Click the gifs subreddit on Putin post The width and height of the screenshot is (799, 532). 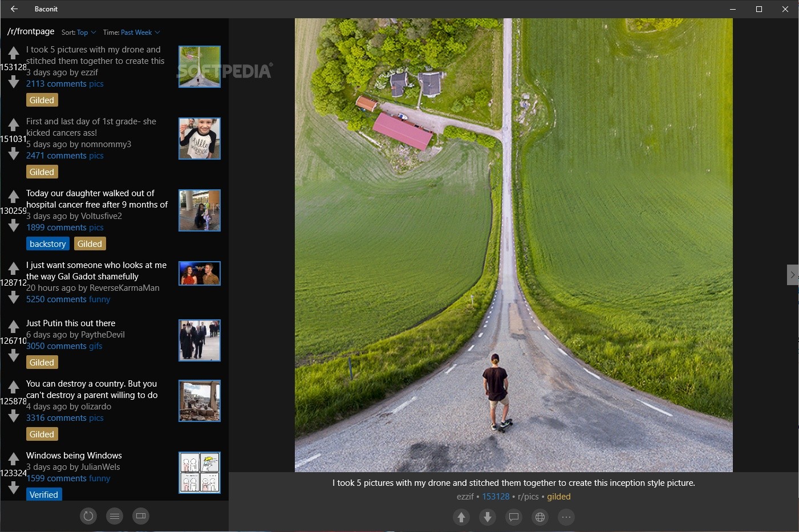(x=96, y=346)
